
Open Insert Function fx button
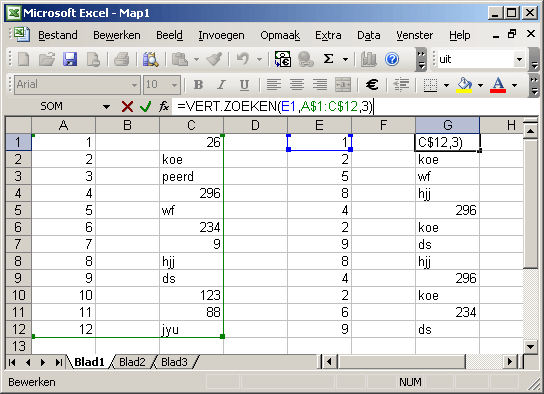[164, 106]
